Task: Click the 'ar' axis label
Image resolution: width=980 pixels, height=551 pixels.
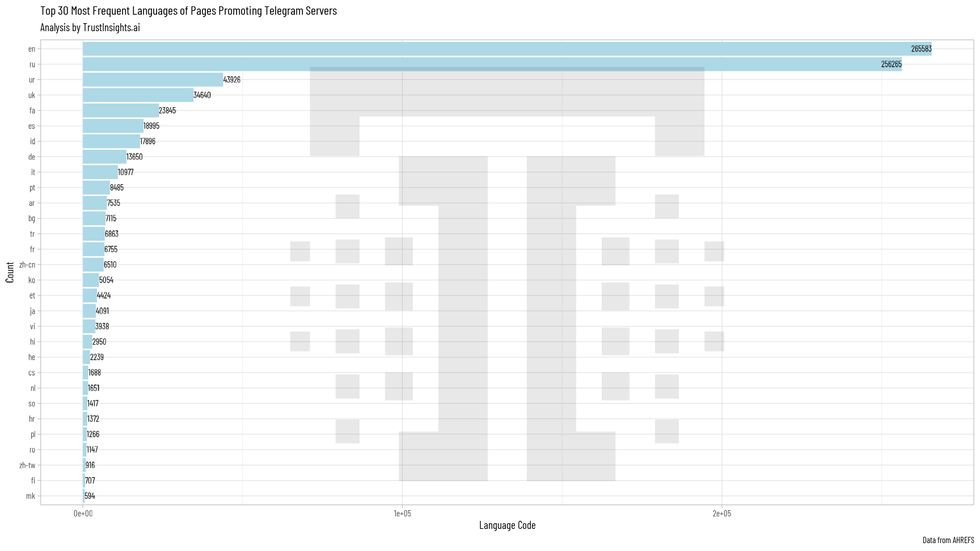Action: pyautogui.click(x=32, y=203)
